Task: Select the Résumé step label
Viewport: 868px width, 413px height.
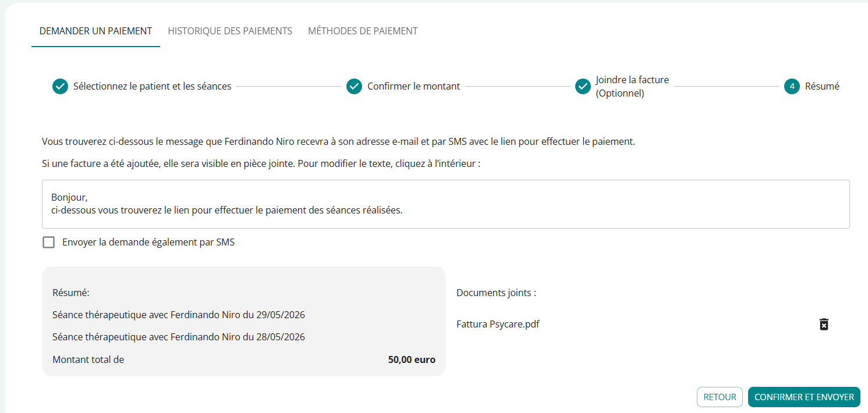Action: pos(822,86)
